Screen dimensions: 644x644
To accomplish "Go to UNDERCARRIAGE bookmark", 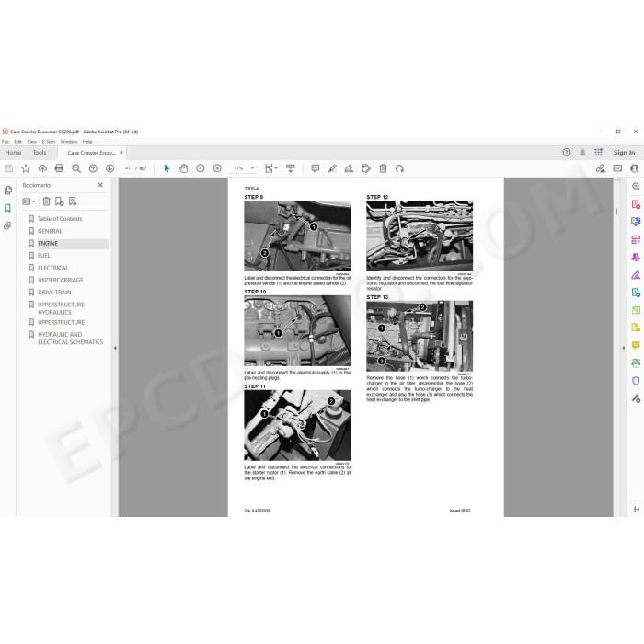I will (61, 280).
